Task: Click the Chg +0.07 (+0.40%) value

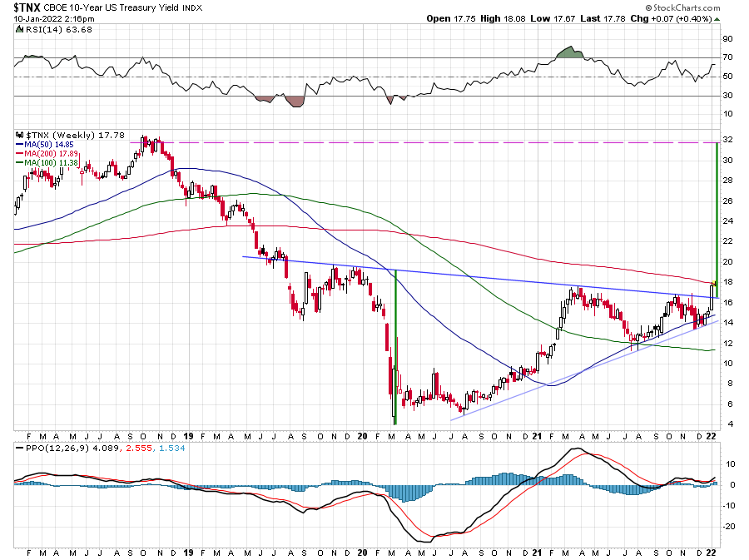Action: coord(671,18)
